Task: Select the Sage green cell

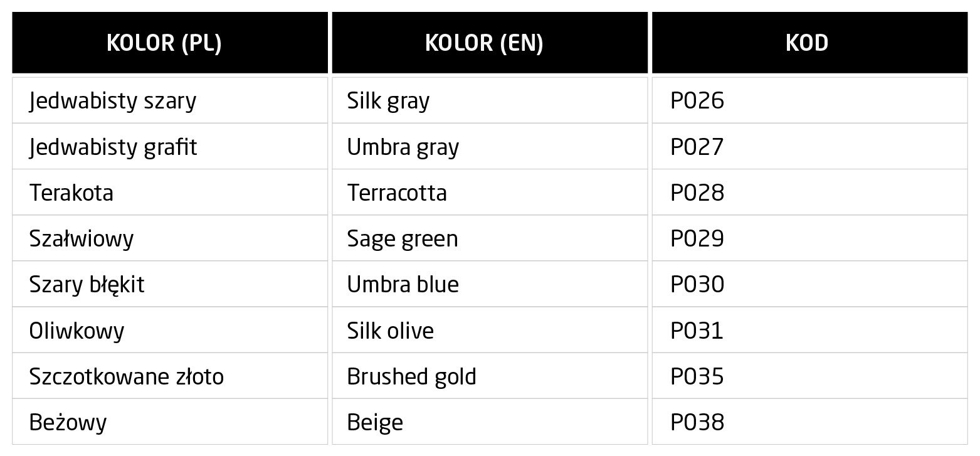Action: coord(403,239)
